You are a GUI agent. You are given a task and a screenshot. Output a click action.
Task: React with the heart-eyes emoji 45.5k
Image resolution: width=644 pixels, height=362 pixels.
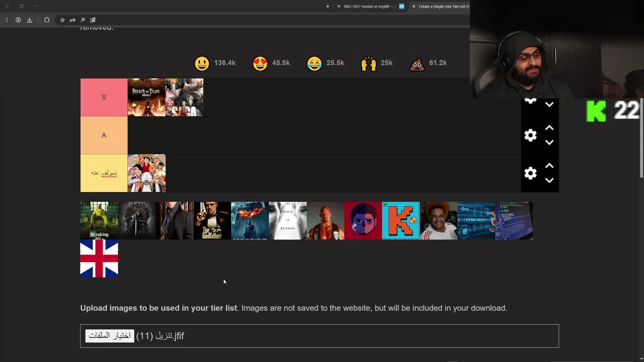pos(260,63)
